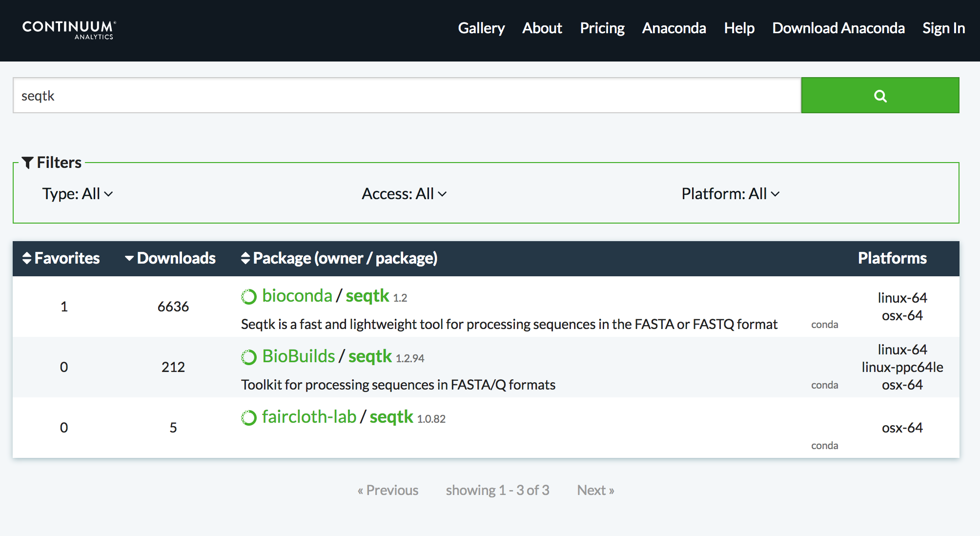Click the Next » pagination link
Screen dimensions: 980x536
click(x=595, y=490)
